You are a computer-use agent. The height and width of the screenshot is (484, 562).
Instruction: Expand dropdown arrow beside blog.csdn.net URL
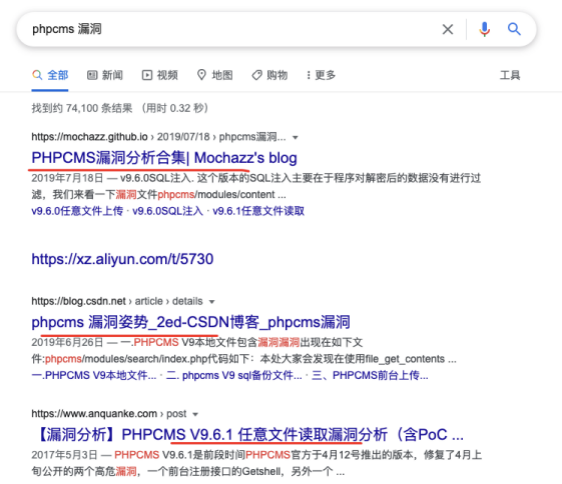(x=212, y=302)
